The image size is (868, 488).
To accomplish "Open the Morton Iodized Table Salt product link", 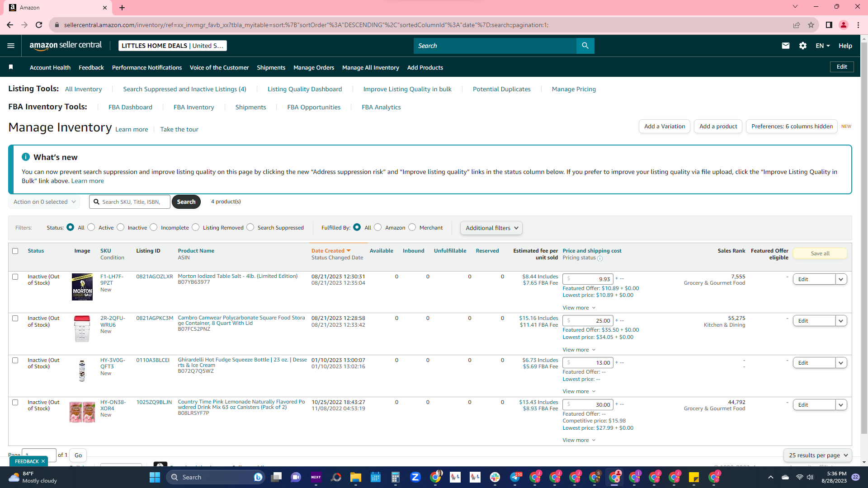I will tap(238, 276).
